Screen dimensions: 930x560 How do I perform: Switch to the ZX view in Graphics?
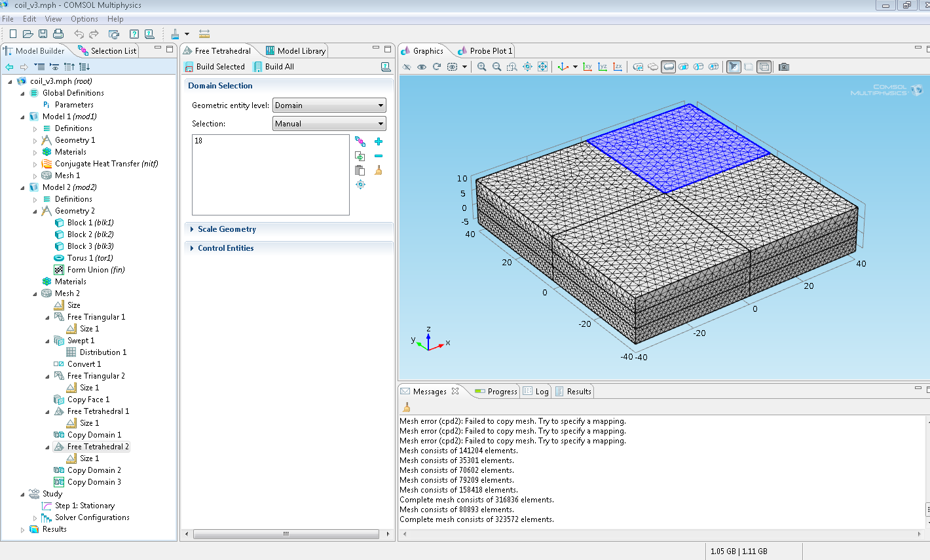click(618, 67)
